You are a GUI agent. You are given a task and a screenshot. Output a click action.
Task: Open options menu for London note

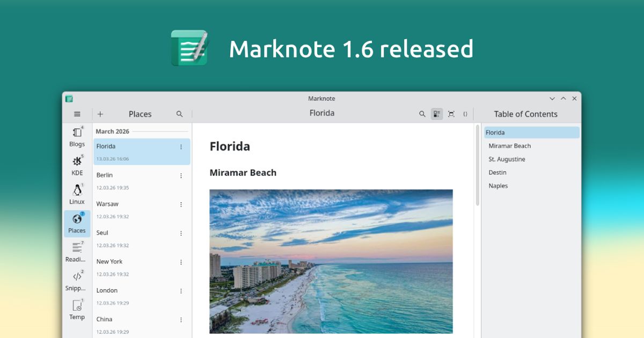click(x=181, y=291)
